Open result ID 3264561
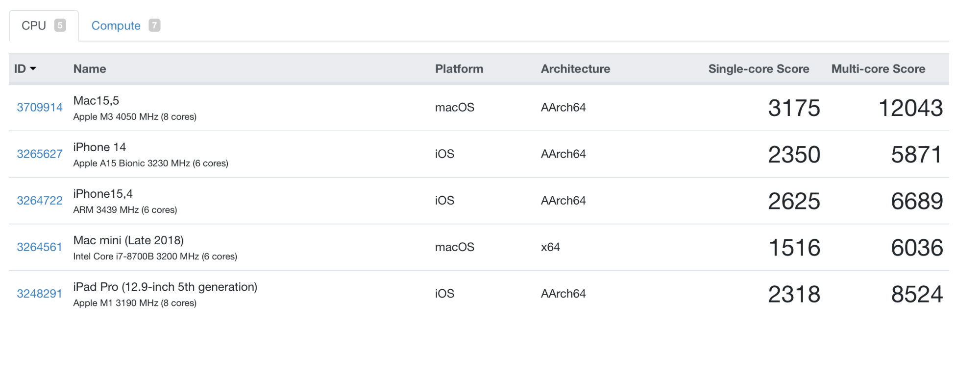Screen dimensions: 980x370 [40, 247]
